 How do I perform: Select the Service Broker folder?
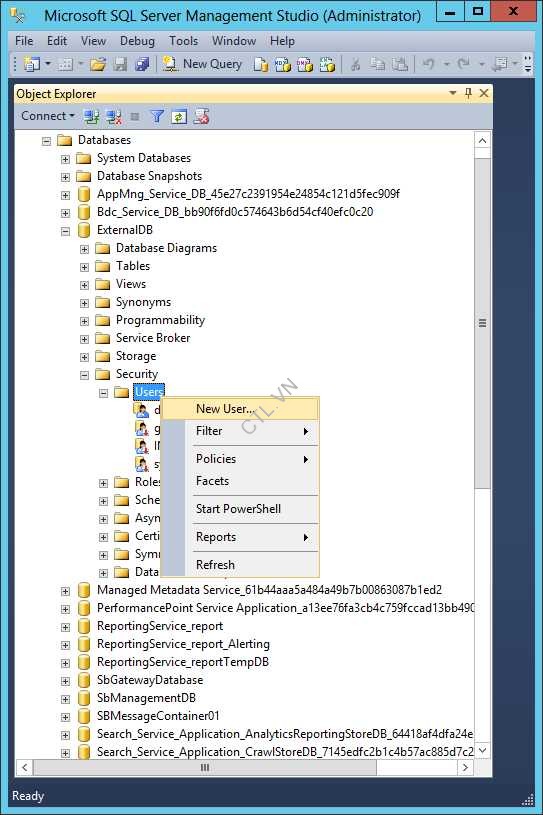click(x=153, y=338)
